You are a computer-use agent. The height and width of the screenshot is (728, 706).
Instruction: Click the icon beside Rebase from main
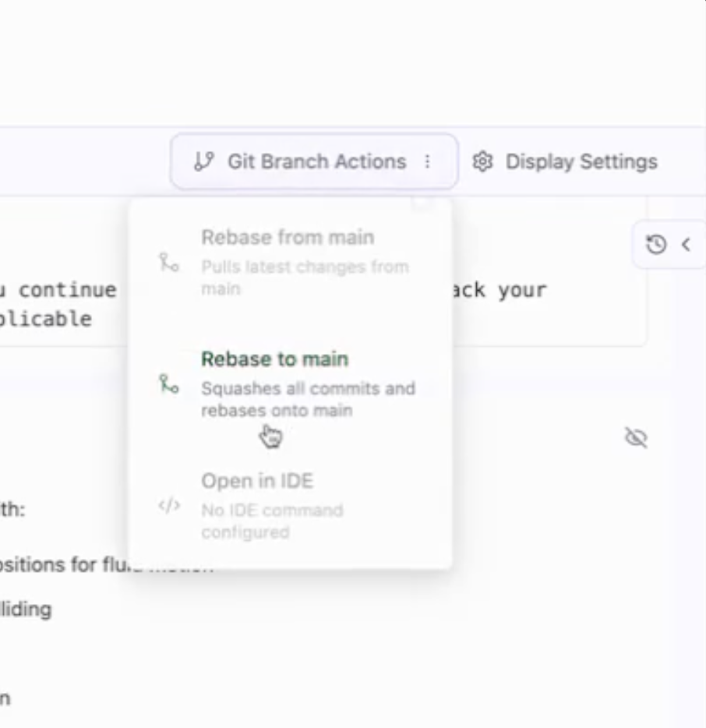coord(169,262)
